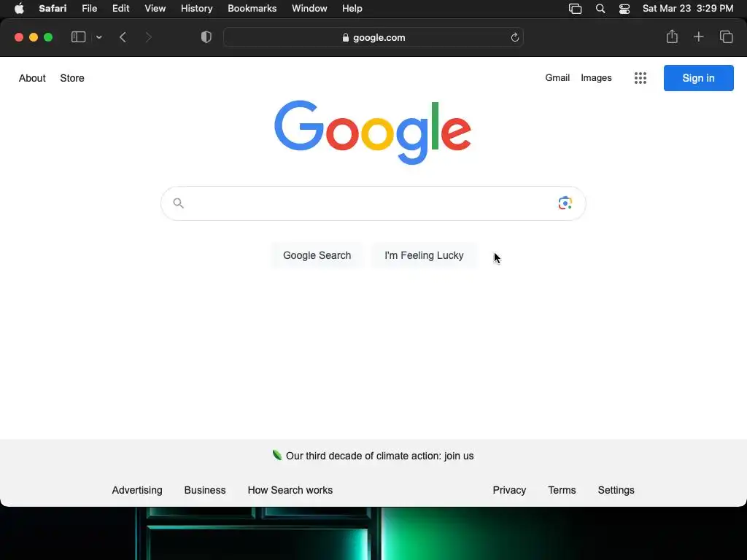
Task: Open the Apple menu
Action: [x=19, y=9]
